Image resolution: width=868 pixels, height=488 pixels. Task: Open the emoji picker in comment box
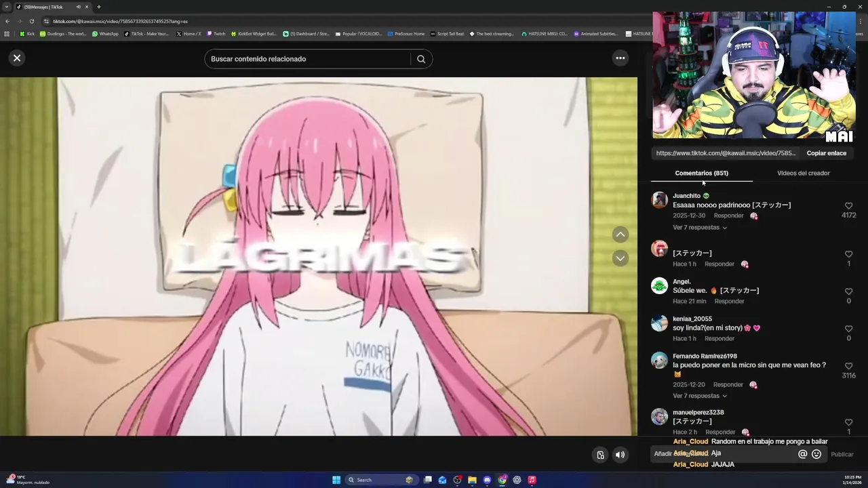click(x=816, y=454)
